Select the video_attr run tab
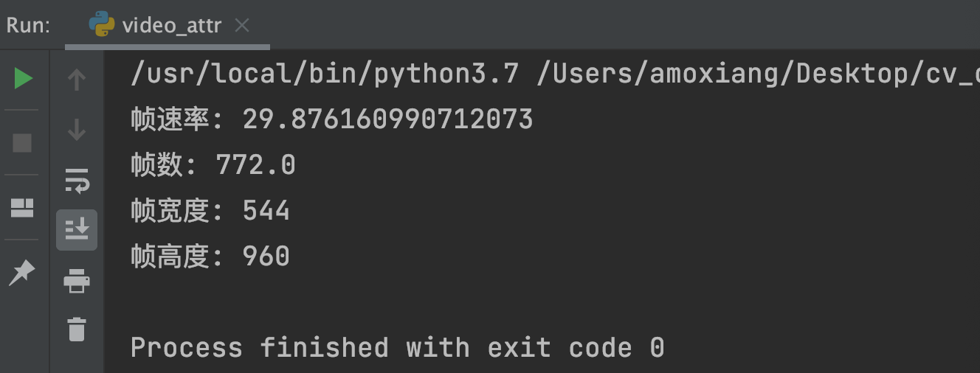This screenshot has width=980, height=373. (x=171, y=26)
